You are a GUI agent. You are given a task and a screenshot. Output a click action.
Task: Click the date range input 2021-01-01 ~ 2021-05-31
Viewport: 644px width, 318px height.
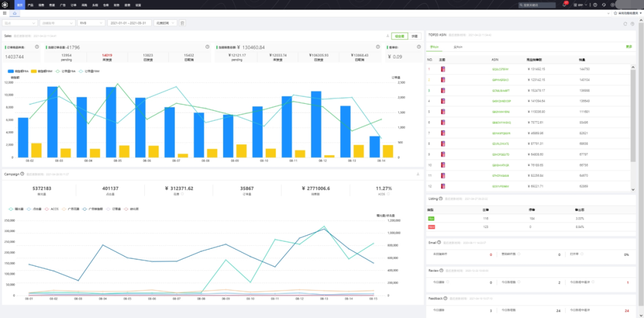coord(129,23)
